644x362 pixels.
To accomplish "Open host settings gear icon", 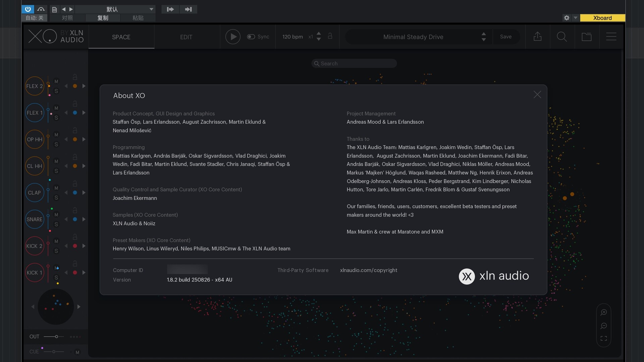I will coord(567,18).
